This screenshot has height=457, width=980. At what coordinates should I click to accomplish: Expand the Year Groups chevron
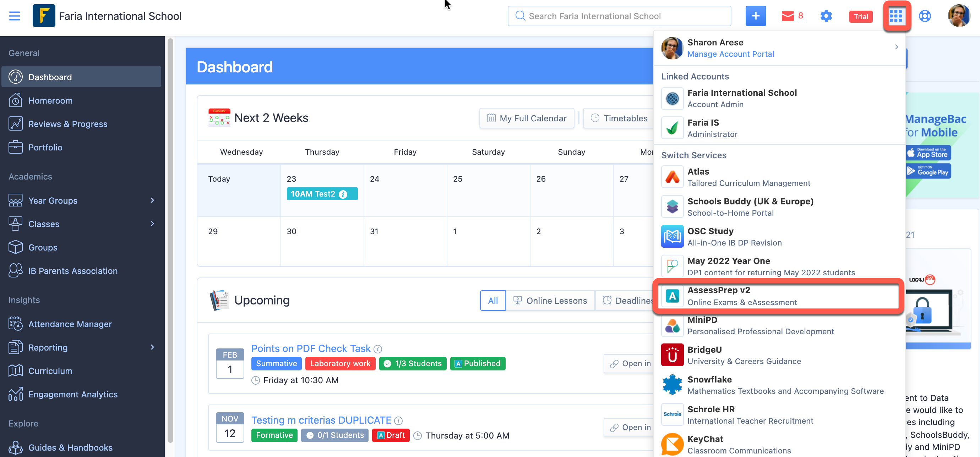152,200
